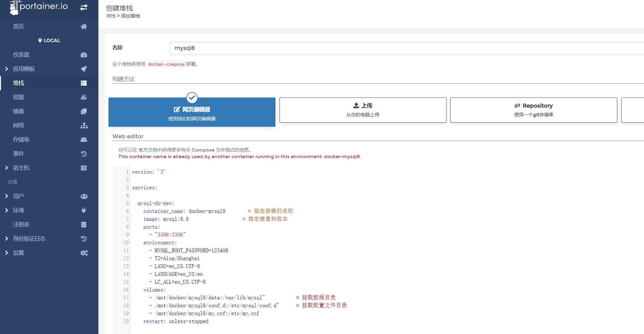This screenshot has width=644, height=334.
Task: Click the LANG=en_US.UTF-8 line
Action: coord(175,266)
